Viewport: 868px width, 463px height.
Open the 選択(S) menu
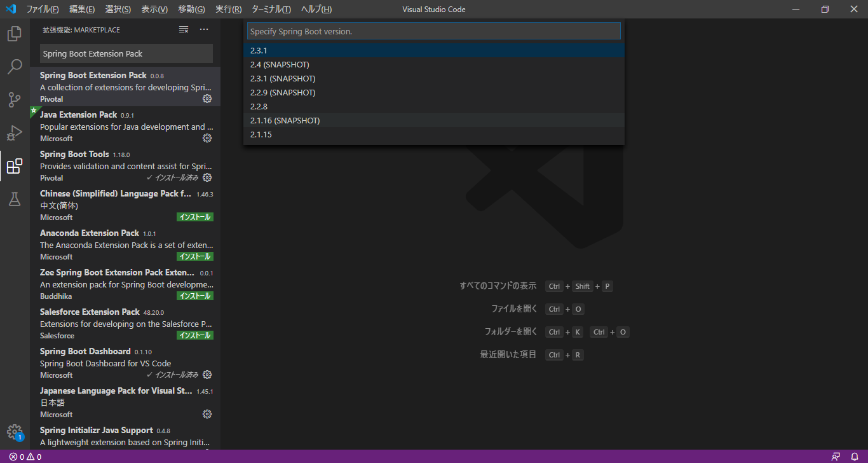tap(118, 10)
